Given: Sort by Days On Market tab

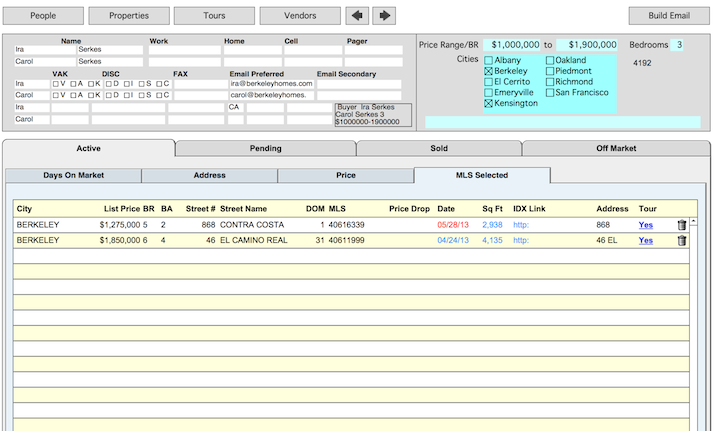Looking at the screenshot, I should click(x=74, y=176).
